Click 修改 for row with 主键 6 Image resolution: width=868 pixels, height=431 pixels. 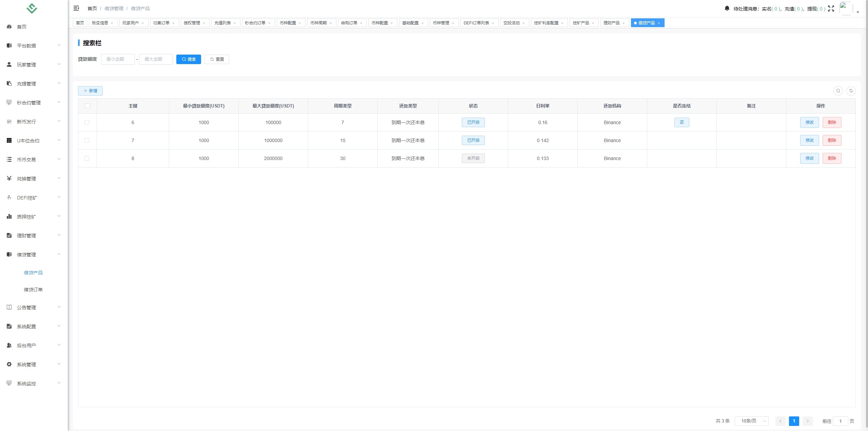pyautogui.click(x=810, y=122)
